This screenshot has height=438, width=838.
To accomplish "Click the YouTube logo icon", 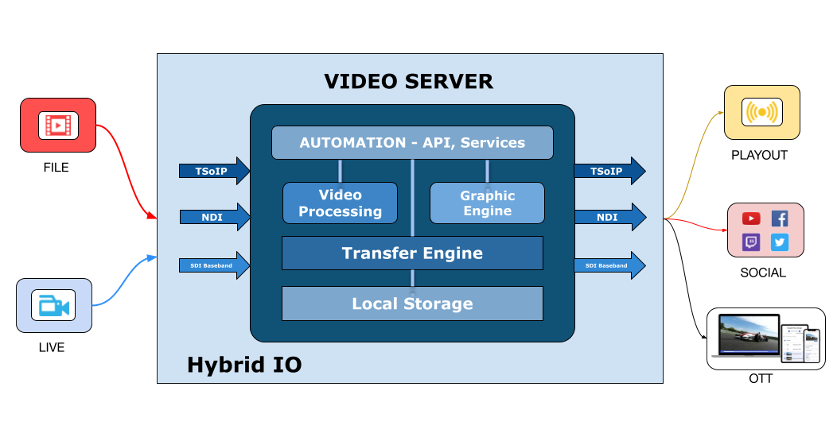I will coord(751,219).
